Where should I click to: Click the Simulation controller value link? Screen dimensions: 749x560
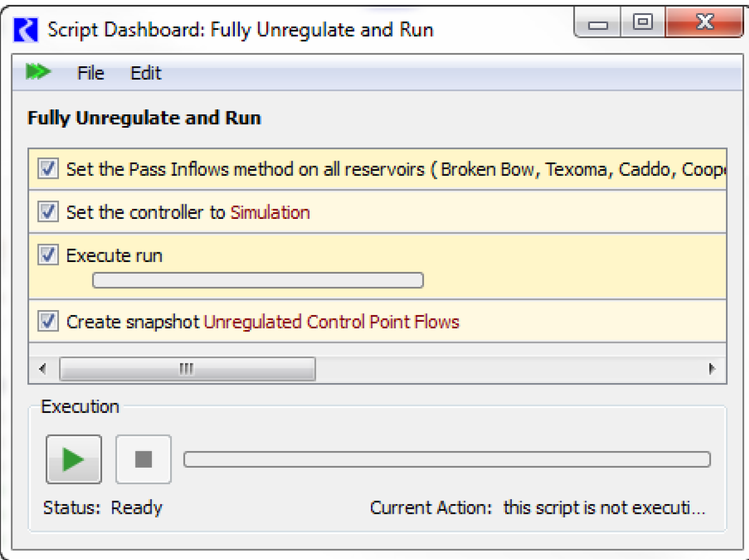[x=270, y=212]
